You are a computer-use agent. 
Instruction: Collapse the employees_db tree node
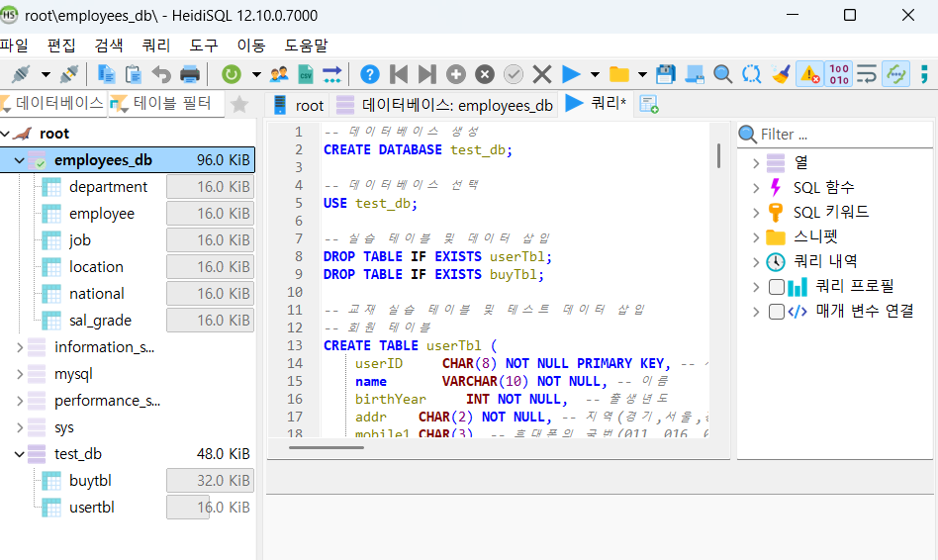coord(19,160)
